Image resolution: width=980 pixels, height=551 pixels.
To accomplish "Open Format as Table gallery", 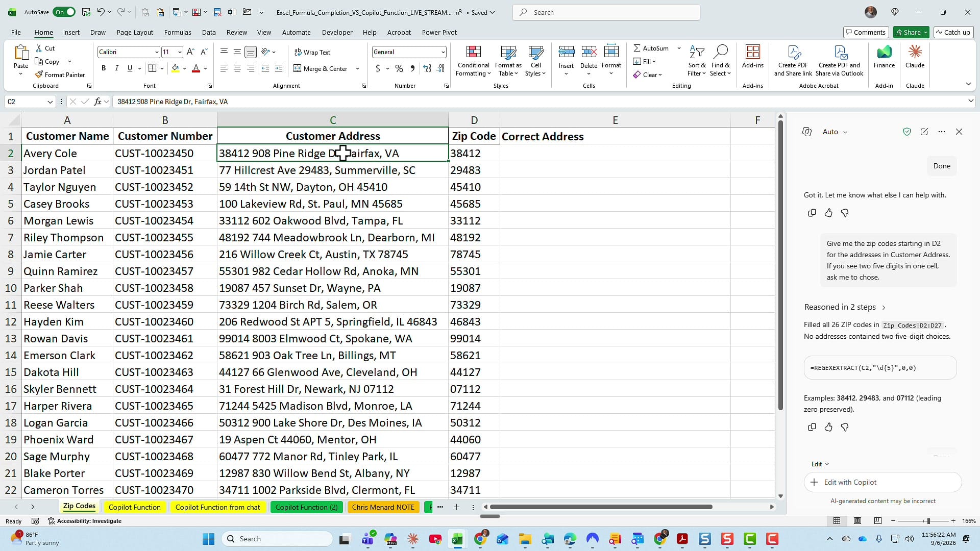I will pos(508,61).
